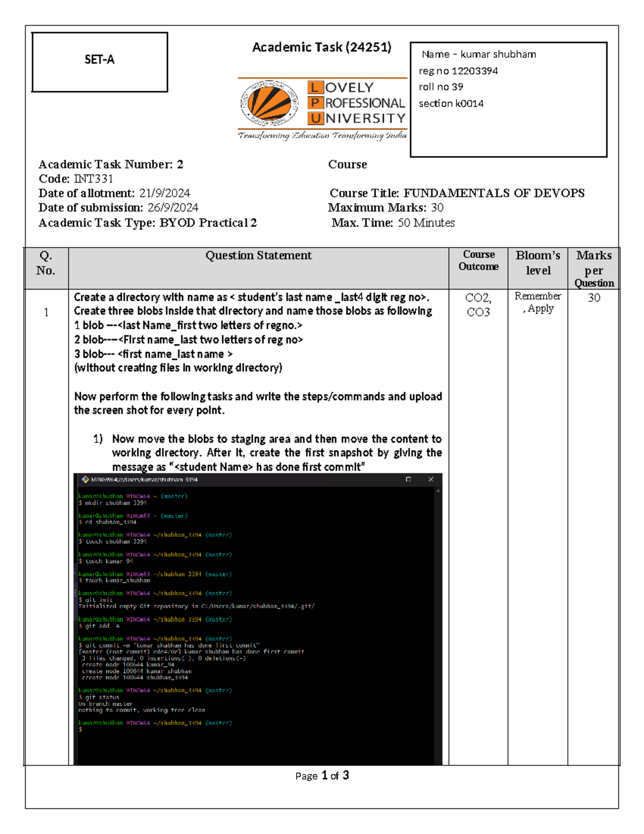
Task: Click the 'Name – kumar shubham' line
Action: point(479,54)
